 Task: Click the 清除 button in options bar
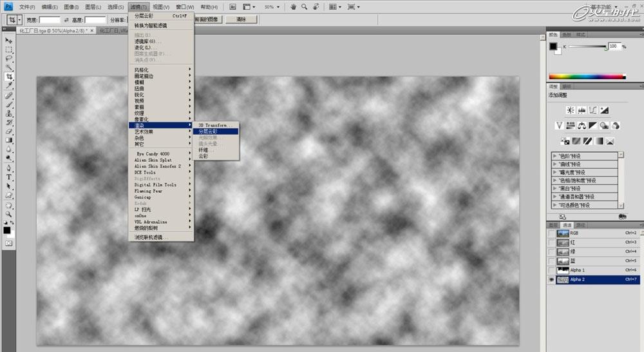click(241, 19)
